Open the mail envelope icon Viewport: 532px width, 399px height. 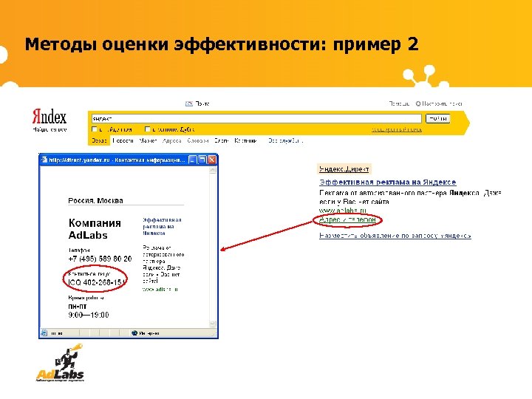click(189, 104)
